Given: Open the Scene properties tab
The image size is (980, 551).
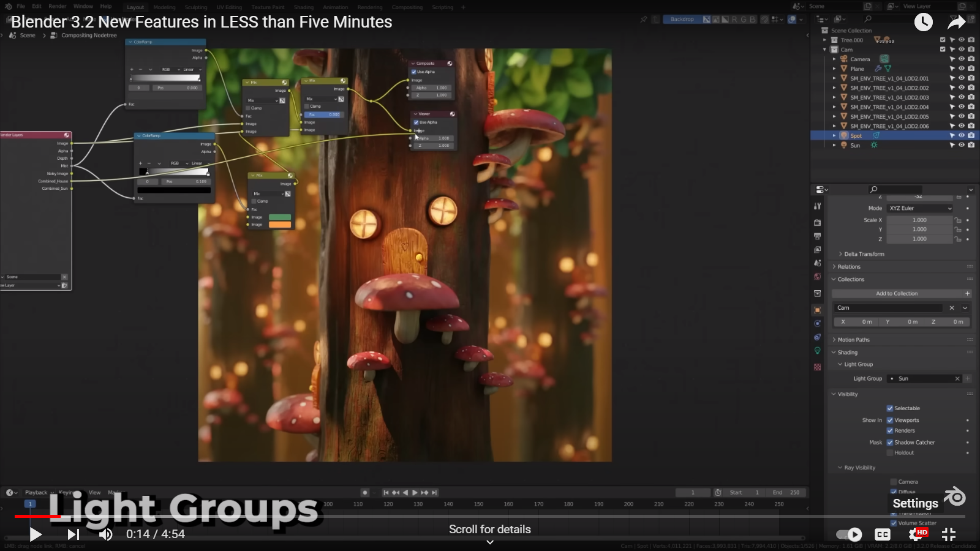Looking at the screenshot, I should tap(817, 263).
